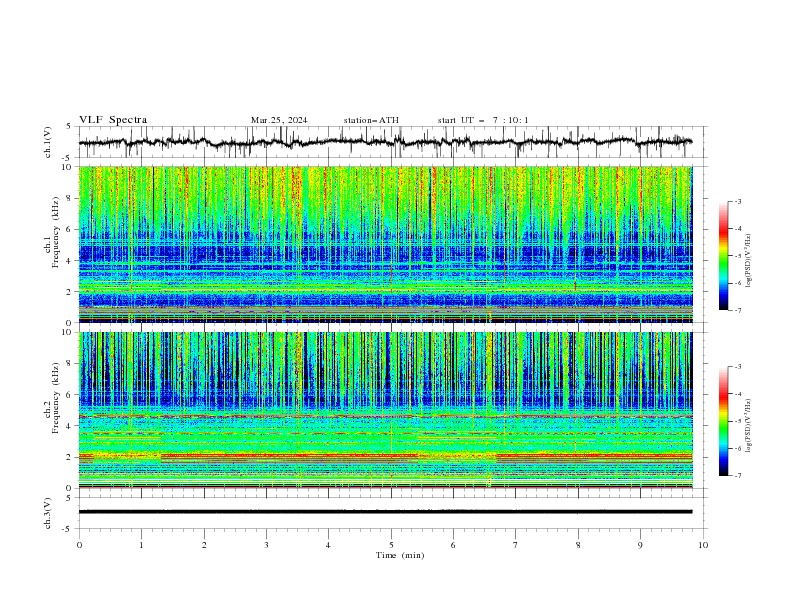Click the "-5" tick on the lower colorbar

coord(737,421)
